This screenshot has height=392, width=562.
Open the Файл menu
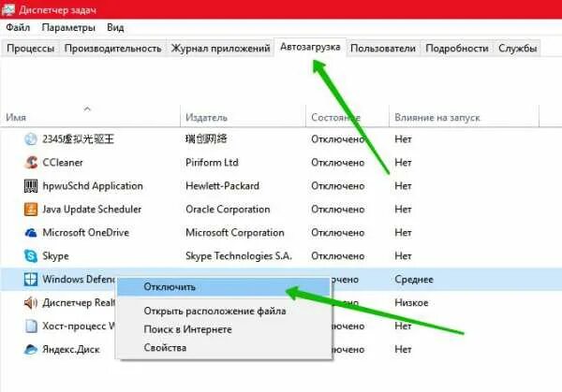[18, 27]
